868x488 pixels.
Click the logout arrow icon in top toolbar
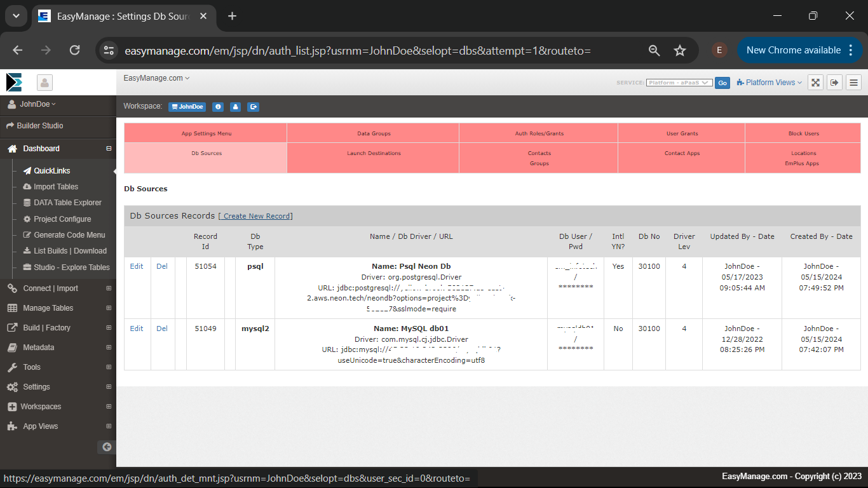pos(834,83)
